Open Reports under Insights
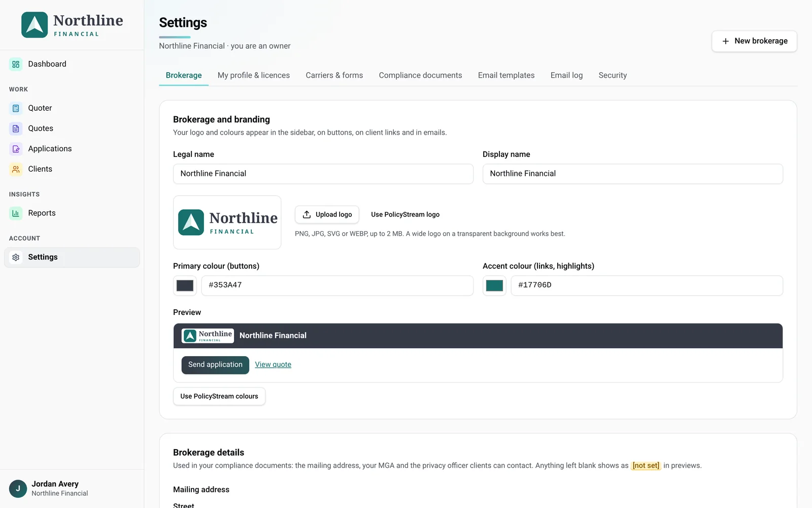The height and width of the screenshot is (508, 812). point(72,213)
